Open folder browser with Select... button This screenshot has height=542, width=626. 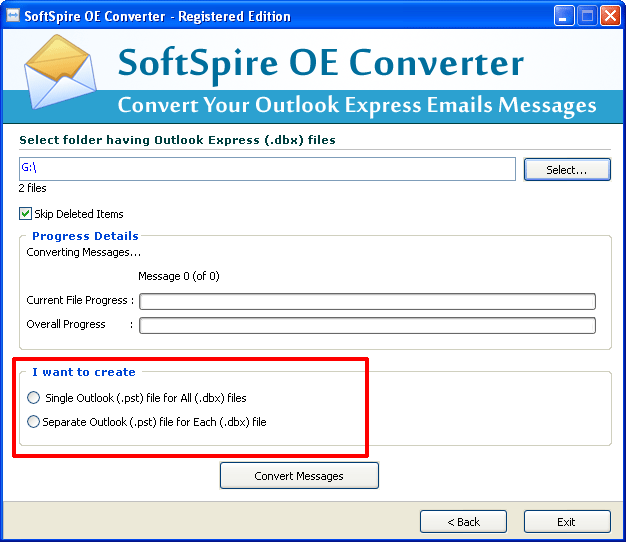point(567,170)
